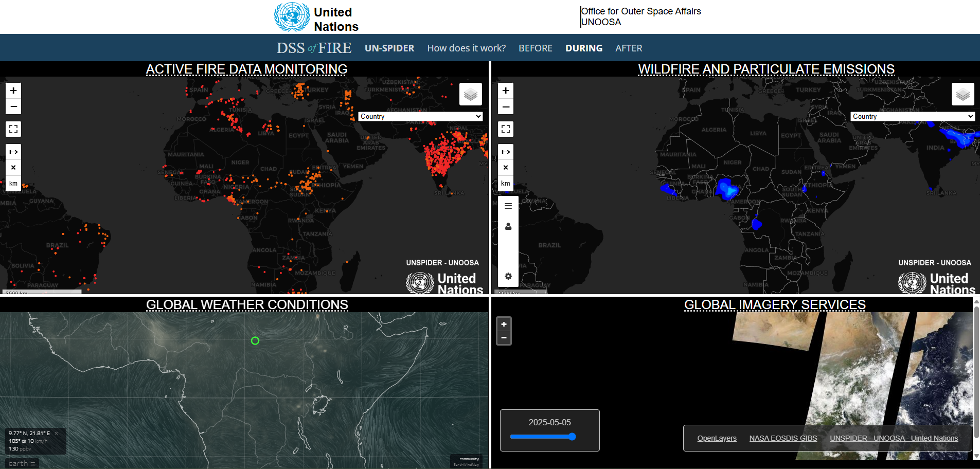This screenshot has height=469, width=980.
Task: Go to the DURING section
Action: pyautogui.click(x=584, y=48)
